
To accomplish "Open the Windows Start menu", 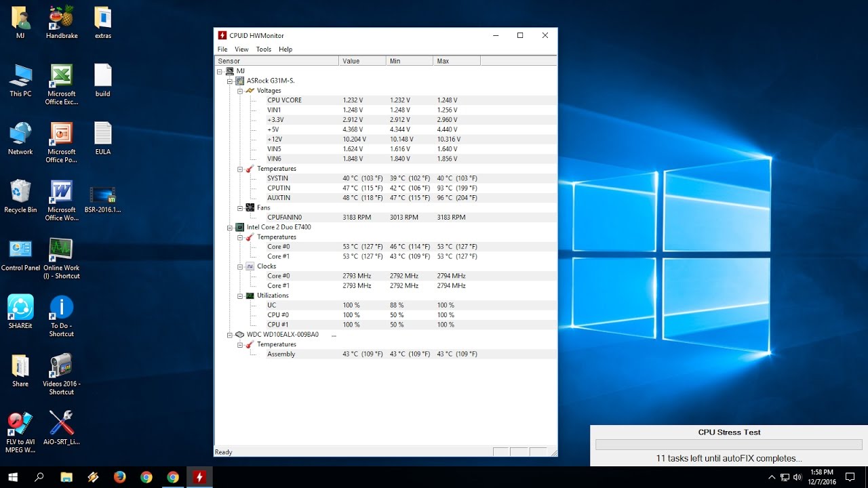I will (12, 477).
